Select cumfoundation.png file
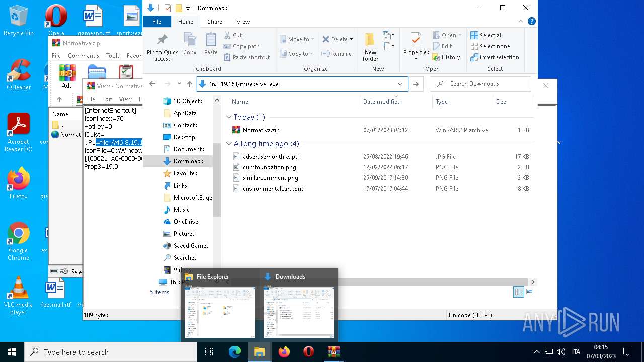Viewport: 644px width, 362px height. point(269,167)
